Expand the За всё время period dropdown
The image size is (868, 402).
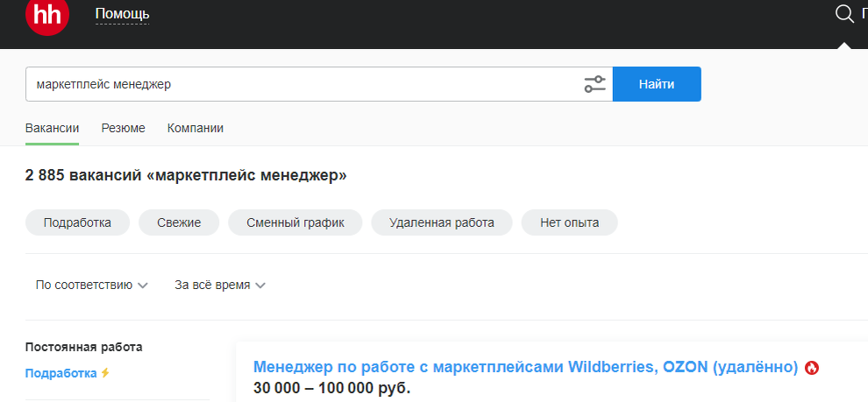220,286
